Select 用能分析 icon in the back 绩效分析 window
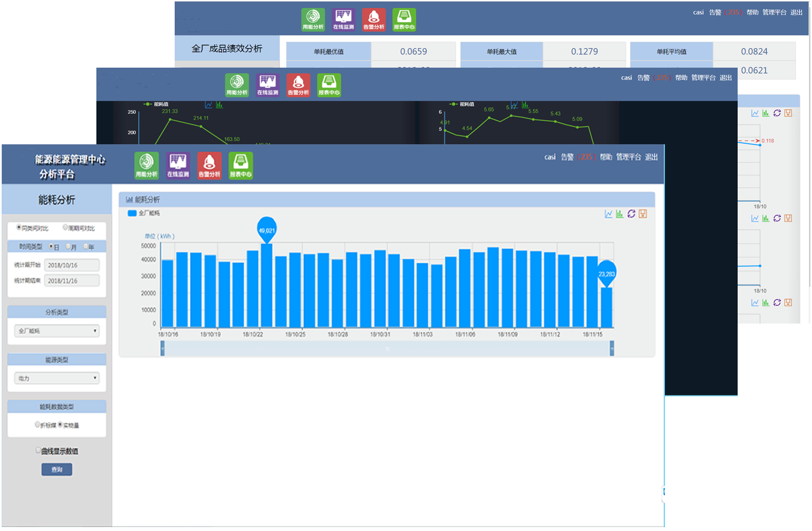 (x=313, y=20)
